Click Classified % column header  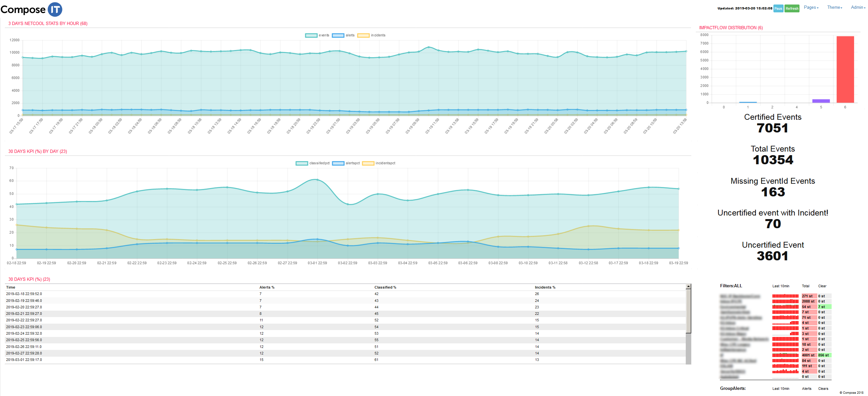coord(385,287)
